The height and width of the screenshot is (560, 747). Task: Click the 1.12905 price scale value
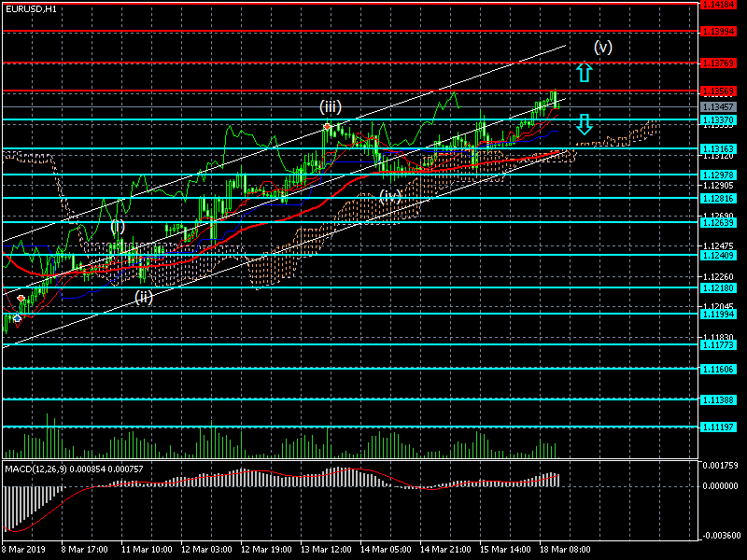[718, 186]
